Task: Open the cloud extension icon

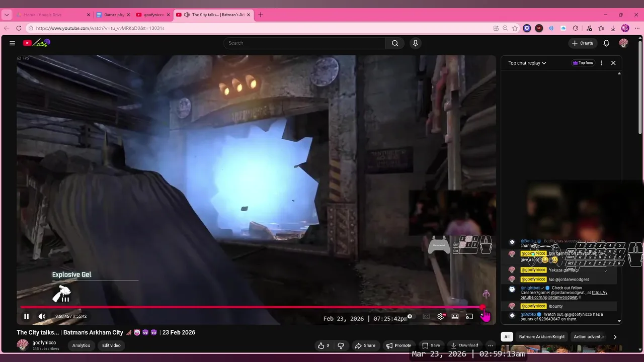Action: 563,28
